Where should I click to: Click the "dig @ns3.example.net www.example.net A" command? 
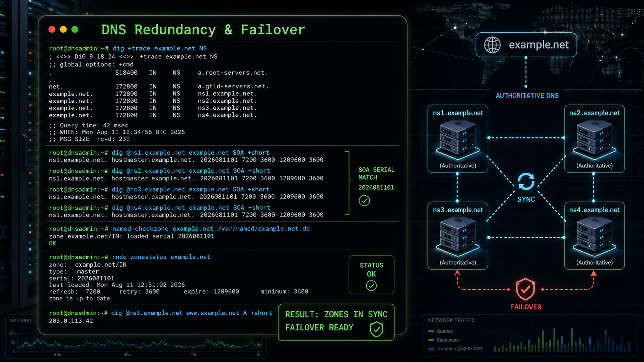click(192, 313)
